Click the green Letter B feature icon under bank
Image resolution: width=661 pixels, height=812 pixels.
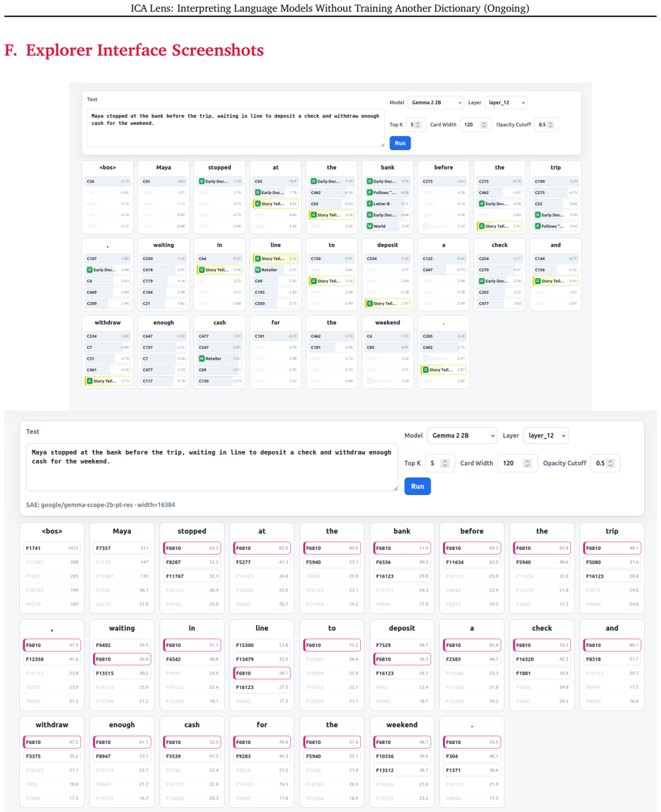369,204
